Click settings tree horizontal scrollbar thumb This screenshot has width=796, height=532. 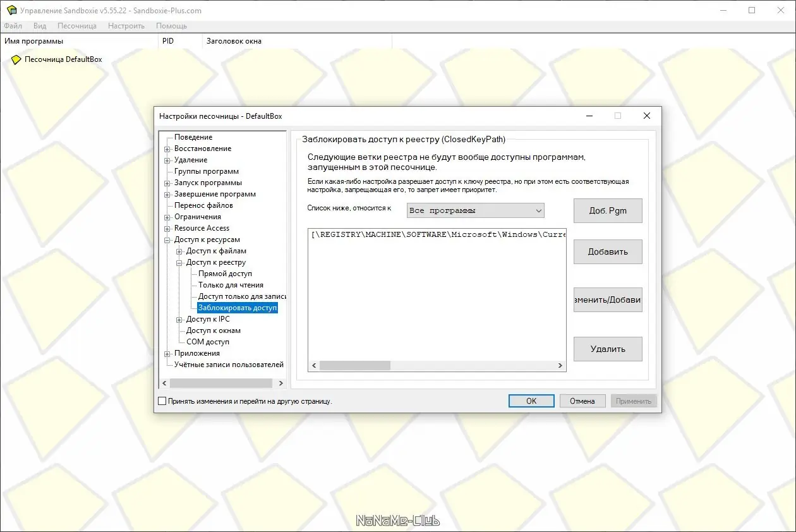[220, 383]
